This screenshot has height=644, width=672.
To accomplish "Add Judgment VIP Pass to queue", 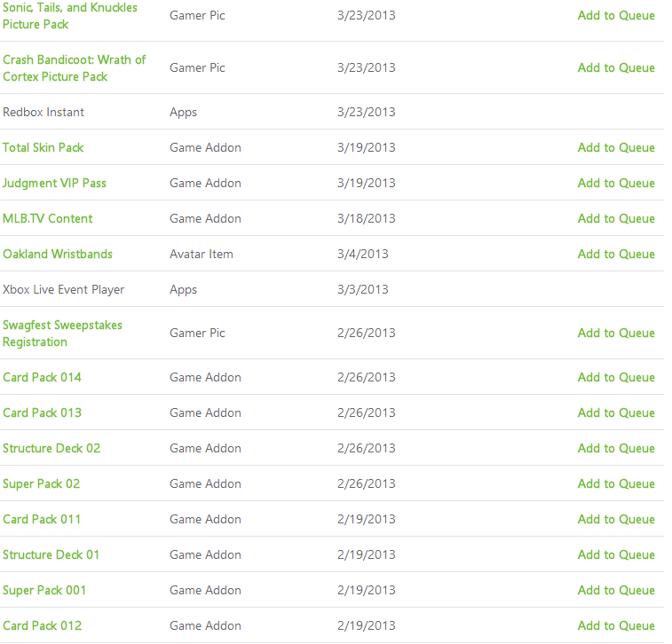I will click(x=616, y=184).
